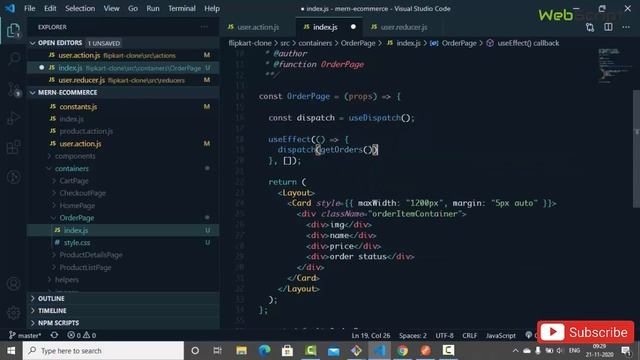Split the editor to the right
Screen dimensions: 640x360
(608, 27)
